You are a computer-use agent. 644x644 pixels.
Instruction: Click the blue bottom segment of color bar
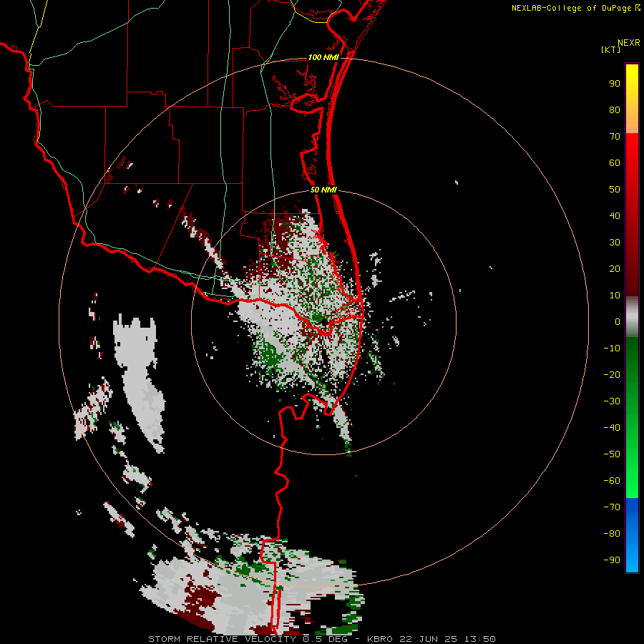632,535
